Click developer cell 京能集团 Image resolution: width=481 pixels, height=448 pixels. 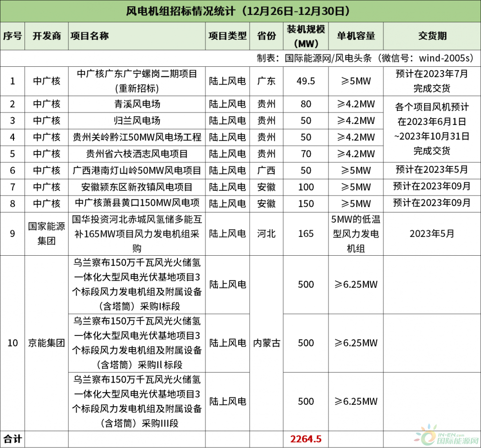[x=47, y=343]
